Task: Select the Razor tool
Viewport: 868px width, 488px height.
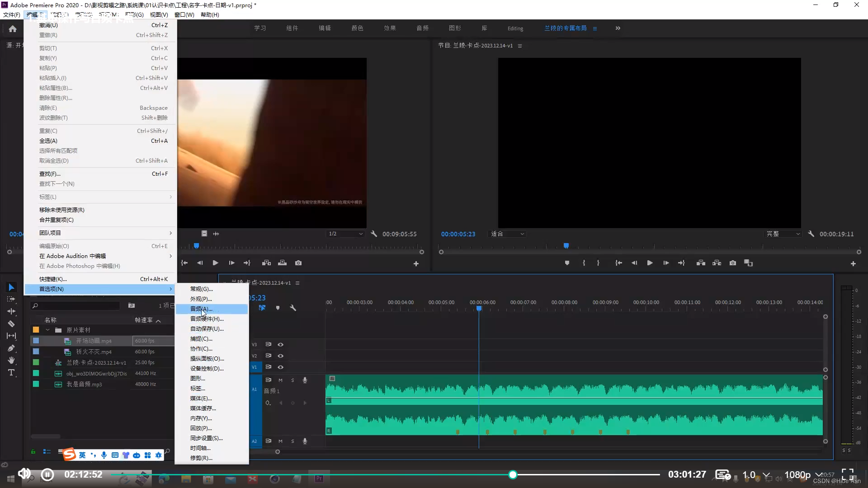Action: point(11,324)
